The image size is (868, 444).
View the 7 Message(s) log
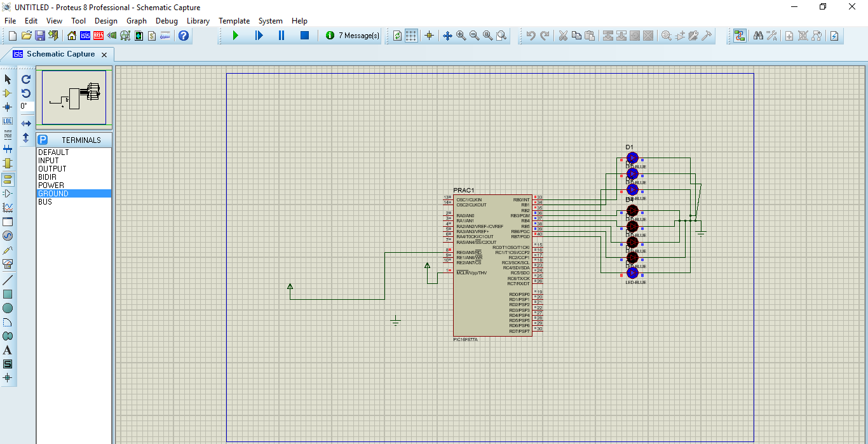click(x=353, y=36)
